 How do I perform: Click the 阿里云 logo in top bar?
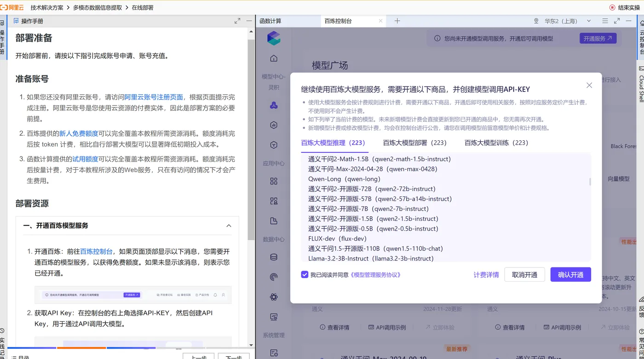pyautogui.click(x=12, y=7)
